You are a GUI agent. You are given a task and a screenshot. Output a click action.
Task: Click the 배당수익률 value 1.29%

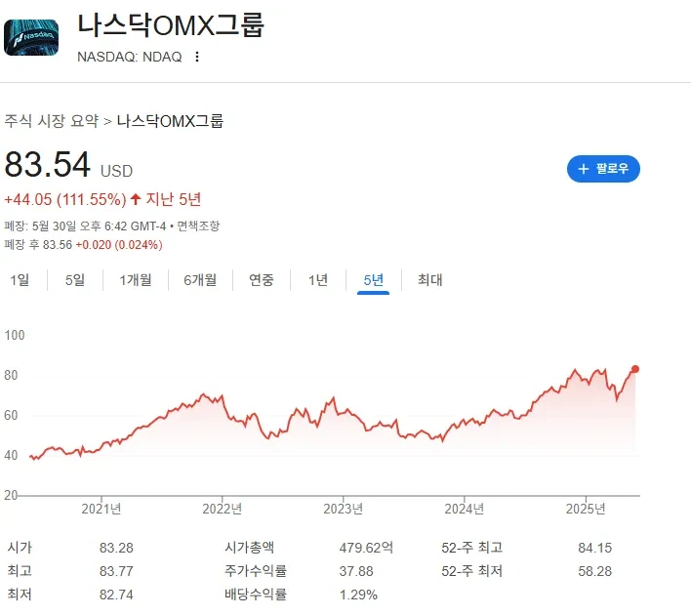(358, 595)
